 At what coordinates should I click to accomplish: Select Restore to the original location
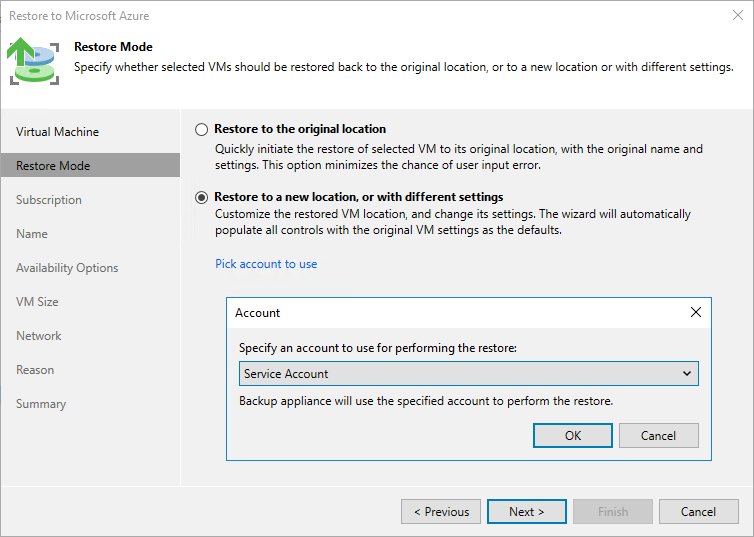pyautogui.click(x=202, y=129)
